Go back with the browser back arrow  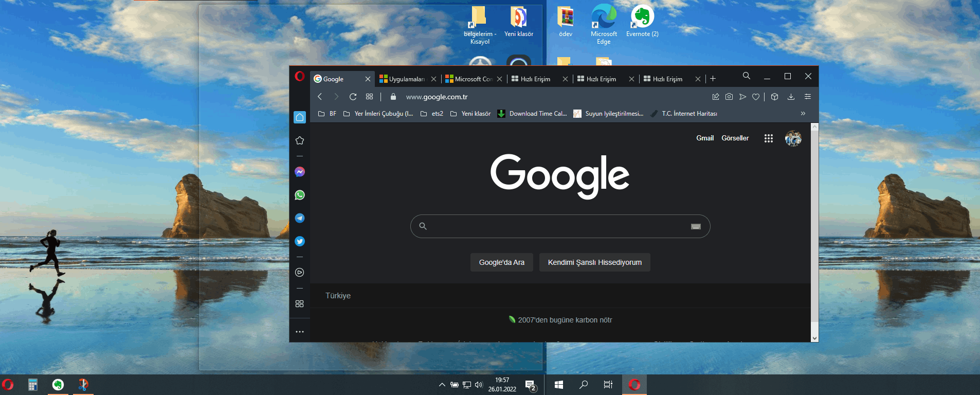point(320,97)
